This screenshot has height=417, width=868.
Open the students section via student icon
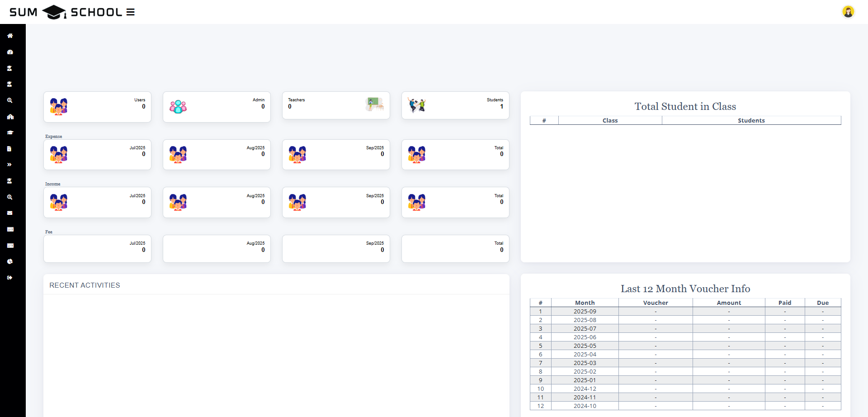10,68
